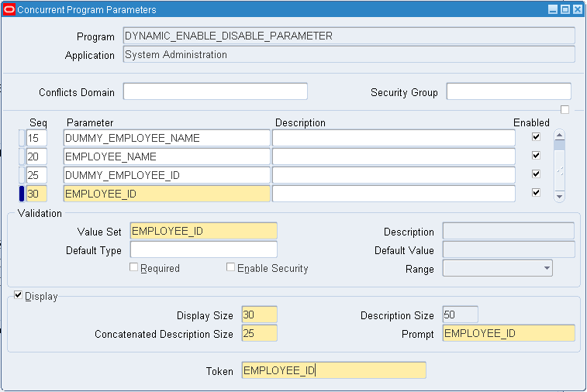Click the Application field
This screenshot has height=392, width=587.
click(349, 54)
